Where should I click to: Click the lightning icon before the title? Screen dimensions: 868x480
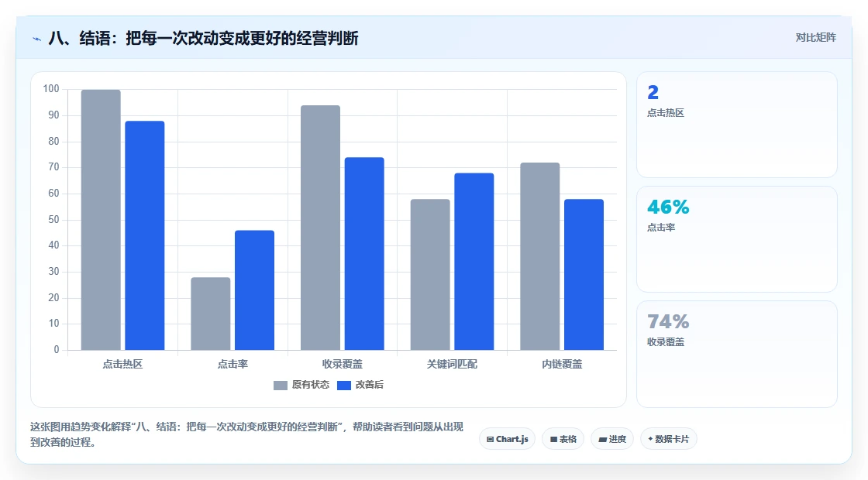pyautogui.click(x=37, y=39)
